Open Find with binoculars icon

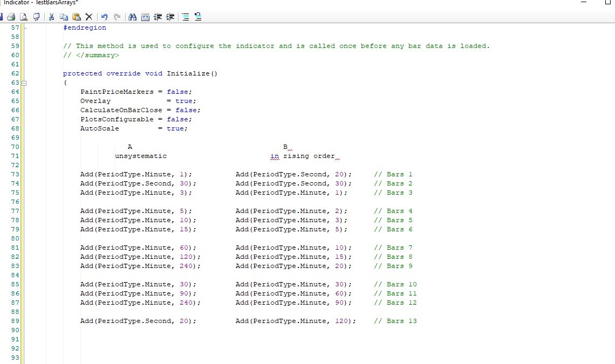point(133,17)
